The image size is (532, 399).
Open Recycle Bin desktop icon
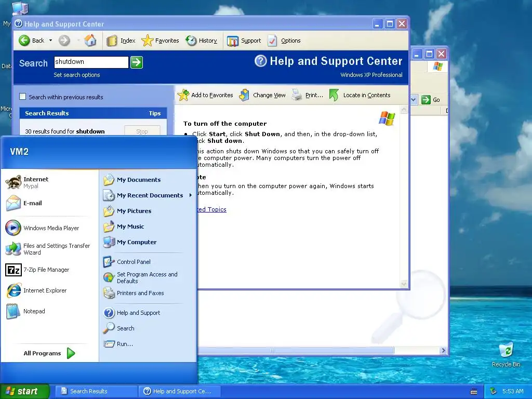506,355
